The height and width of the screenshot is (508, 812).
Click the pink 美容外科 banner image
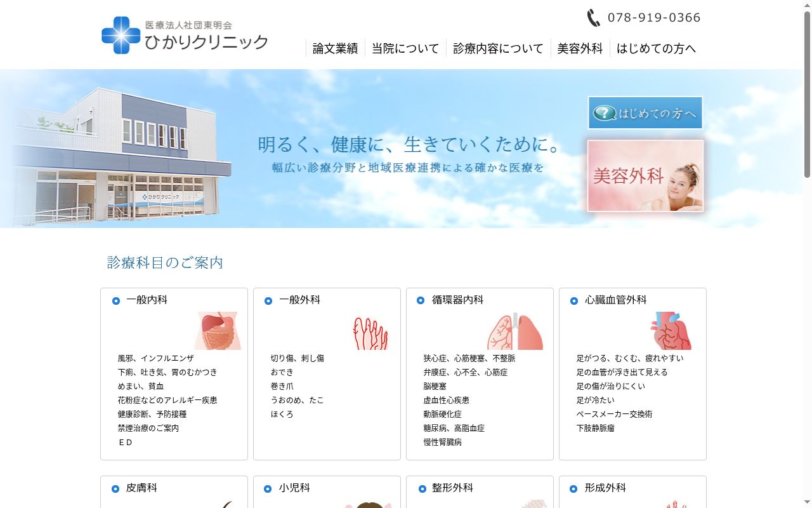[645, 176]
